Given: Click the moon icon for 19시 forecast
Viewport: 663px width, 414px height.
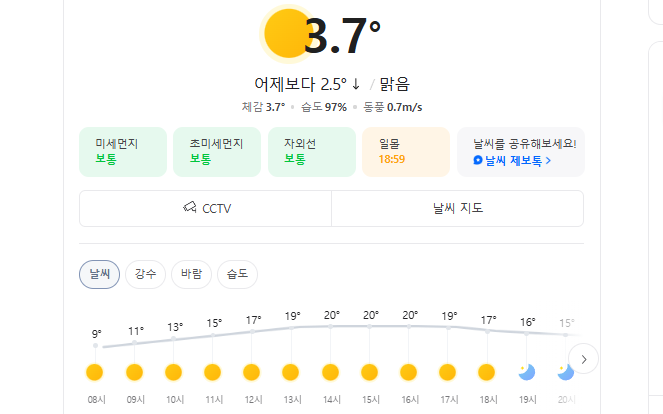Looking at the screenshot, I should [526, 372].
